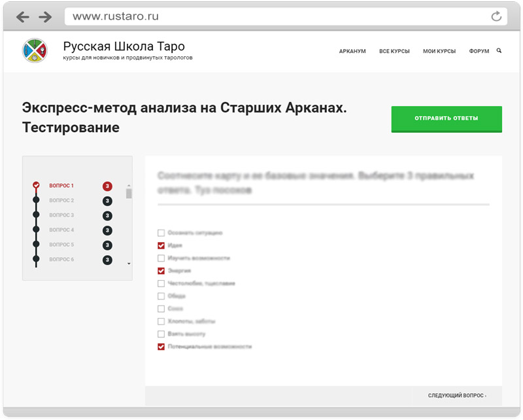
Task: Uncheck the "Потенциальные возможности" checkbox
Action: point(161,347)
